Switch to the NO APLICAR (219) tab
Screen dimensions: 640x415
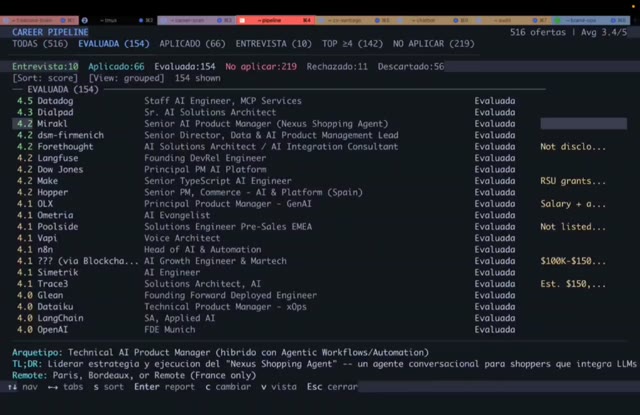[434, 44]
